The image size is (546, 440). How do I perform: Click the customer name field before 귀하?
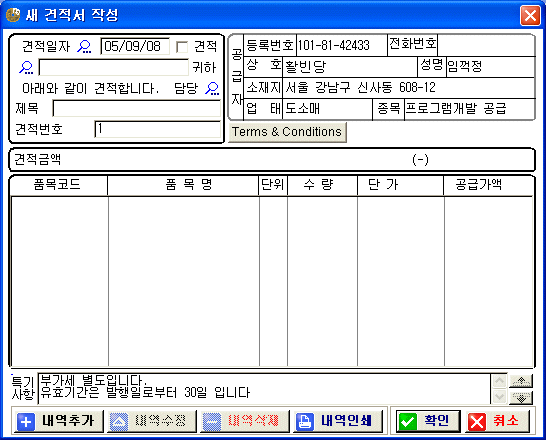[x=114, y=67]
